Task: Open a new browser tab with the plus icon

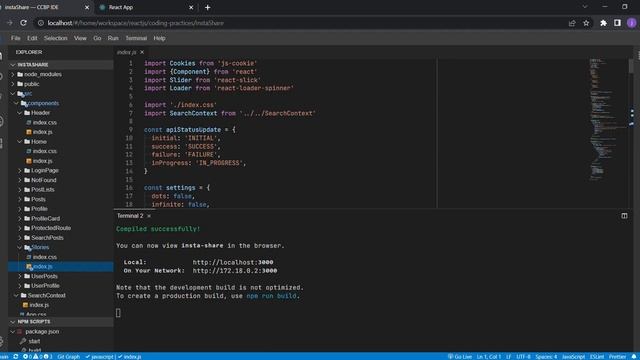Action: point(207,7)
